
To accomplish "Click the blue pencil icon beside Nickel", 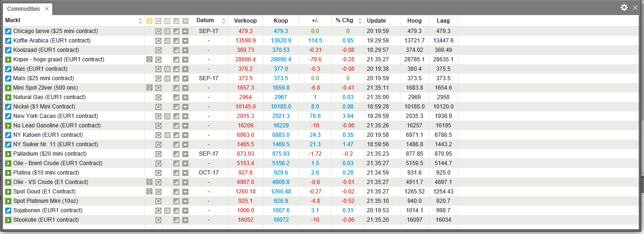I will coord(8,107).
